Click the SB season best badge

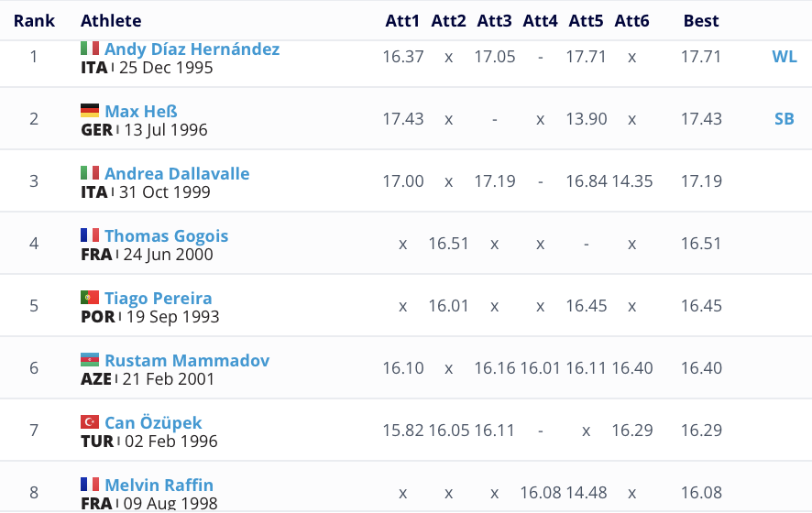coord(785,118)
